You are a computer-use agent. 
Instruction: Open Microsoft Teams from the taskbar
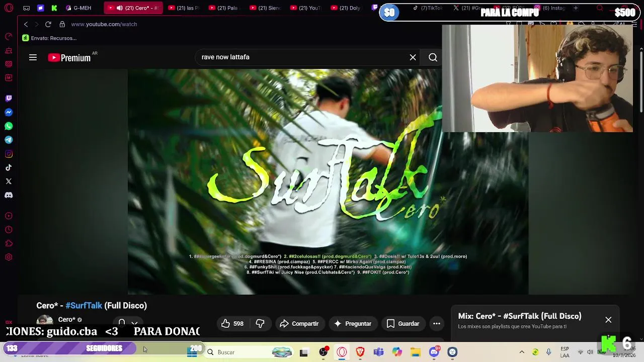(x=378, y=352)
